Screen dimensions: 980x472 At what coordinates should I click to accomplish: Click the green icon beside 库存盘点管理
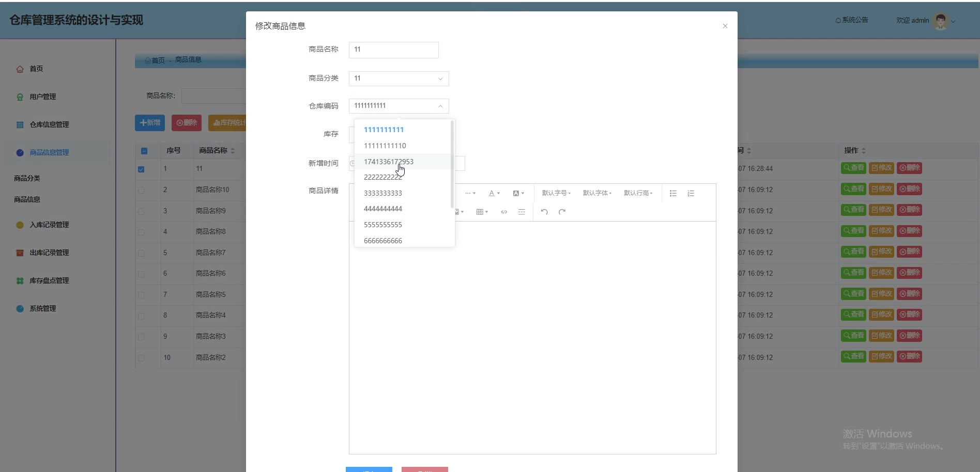20,281
